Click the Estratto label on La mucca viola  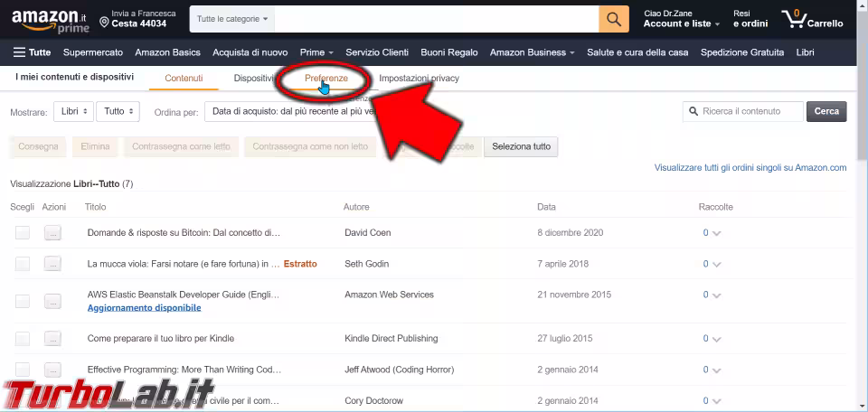(300, 264)
